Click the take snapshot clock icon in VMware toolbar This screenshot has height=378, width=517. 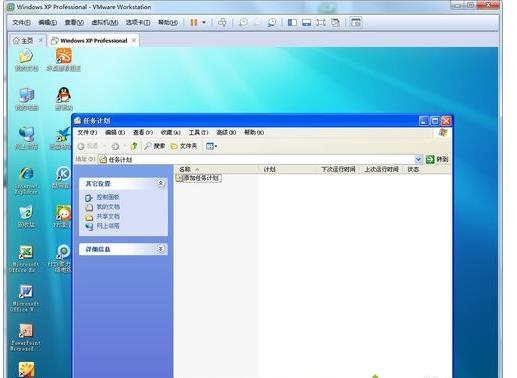coord(243,23)
